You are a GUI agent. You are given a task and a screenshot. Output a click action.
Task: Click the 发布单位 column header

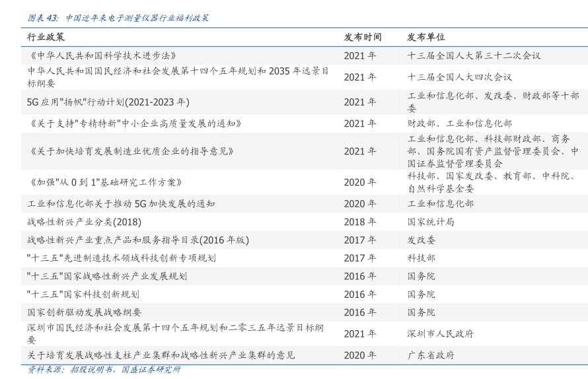[x=425, y=38]
